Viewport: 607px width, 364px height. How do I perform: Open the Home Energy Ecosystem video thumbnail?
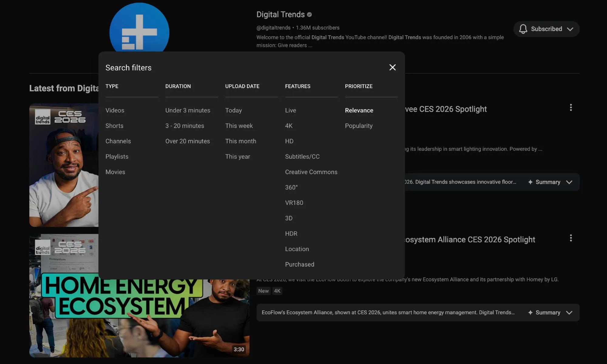tap(139, 318)
